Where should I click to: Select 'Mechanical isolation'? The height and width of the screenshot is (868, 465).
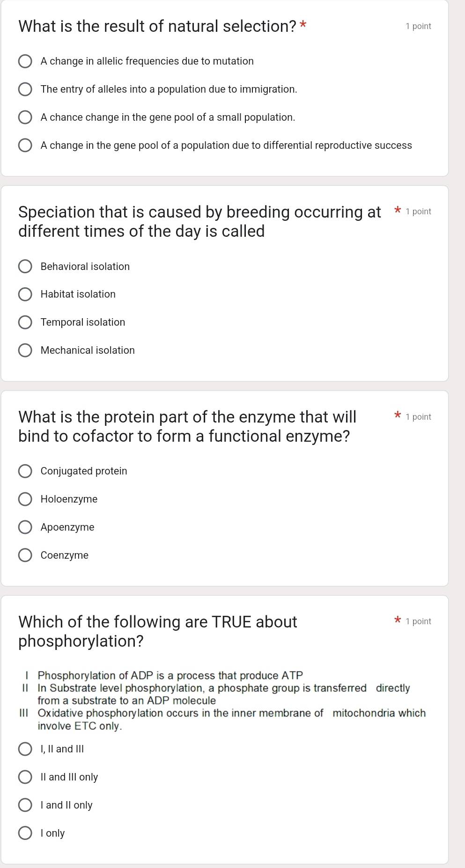(26, 350)
